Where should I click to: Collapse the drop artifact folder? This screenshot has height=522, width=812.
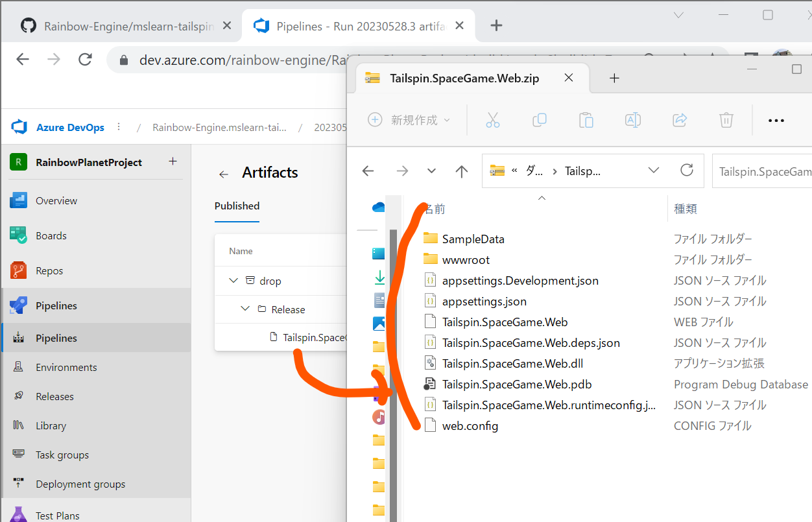233,281
